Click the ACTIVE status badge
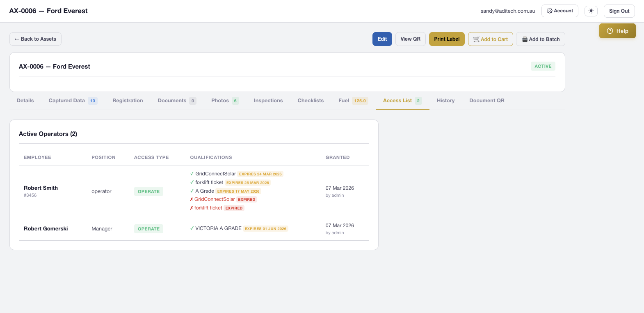Image resolution: width=644 pixels, height=313 pixels. click(543, 66)
